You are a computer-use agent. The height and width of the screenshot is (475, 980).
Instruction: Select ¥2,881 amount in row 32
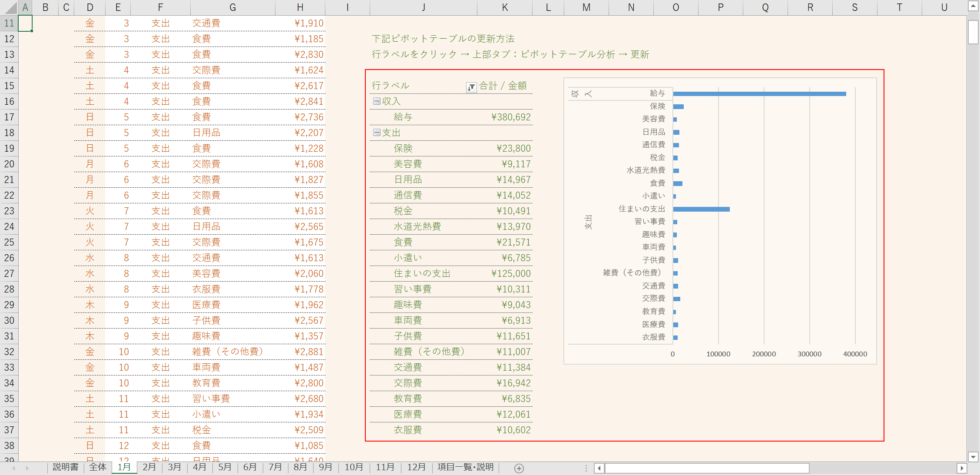(x=300, y=352)
